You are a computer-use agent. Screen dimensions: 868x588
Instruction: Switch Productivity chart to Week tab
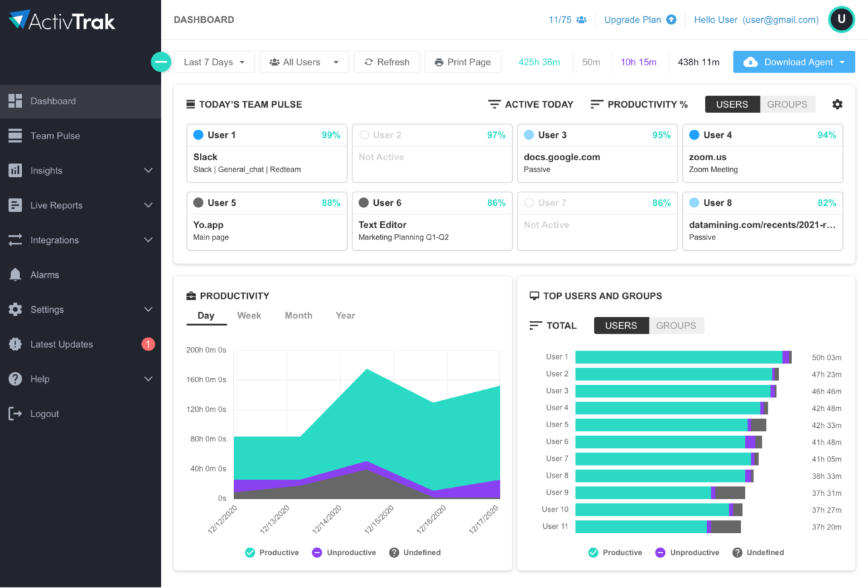(x=249, y=315)
